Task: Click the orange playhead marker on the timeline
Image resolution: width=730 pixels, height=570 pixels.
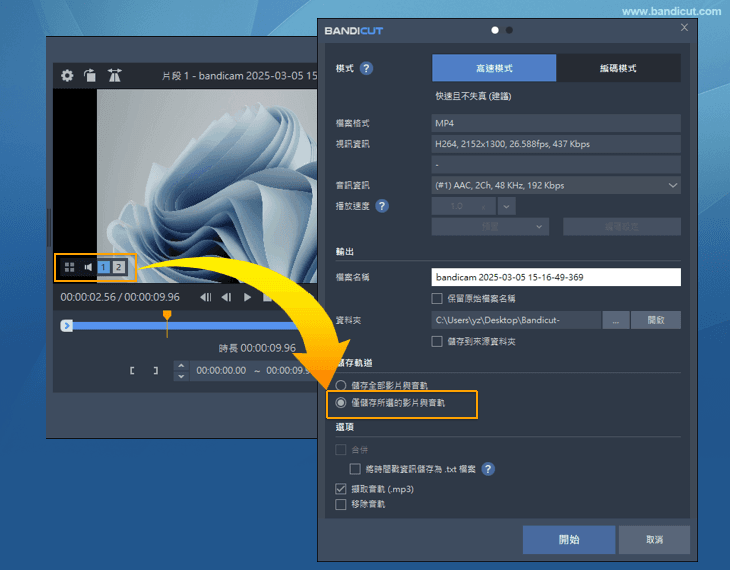Action: [x=167, y=316]
